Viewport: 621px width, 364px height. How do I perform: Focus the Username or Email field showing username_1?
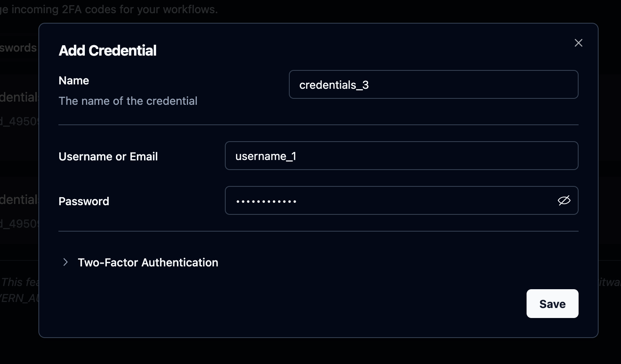401,156
